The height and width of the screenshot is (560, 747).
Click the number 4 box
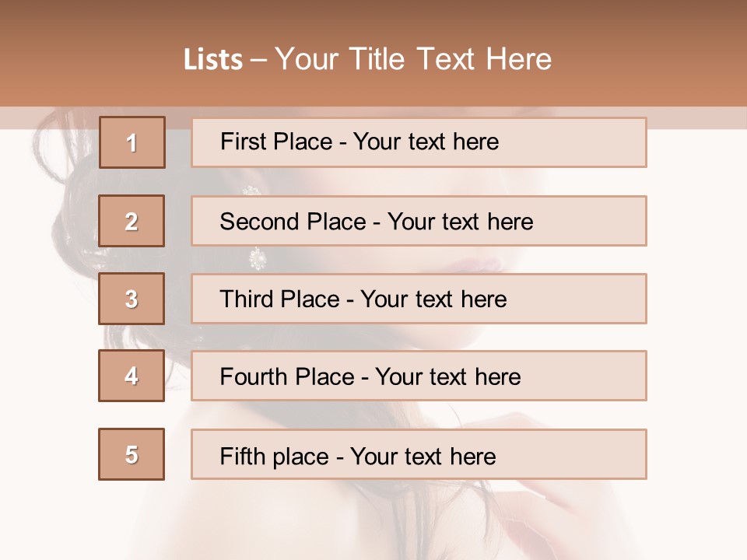tap(132, 376)
